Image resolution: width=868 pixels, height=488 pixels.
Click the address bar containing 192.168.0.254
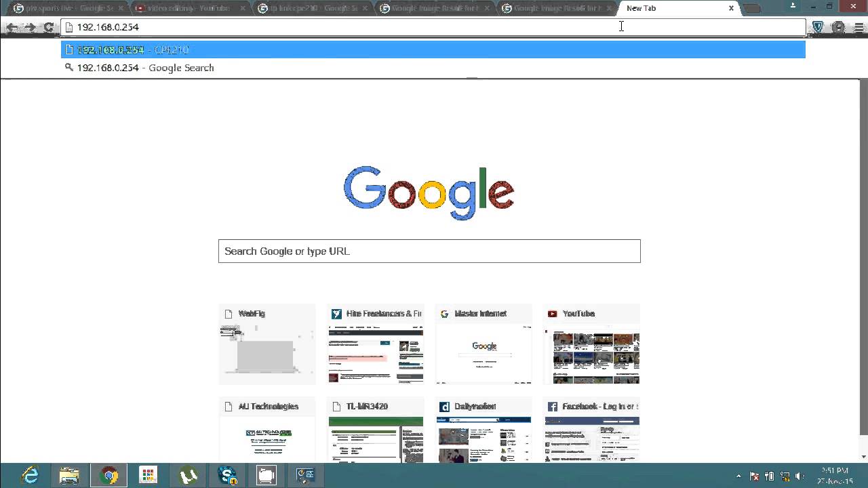pyautogui.click(x=433, y=27)
